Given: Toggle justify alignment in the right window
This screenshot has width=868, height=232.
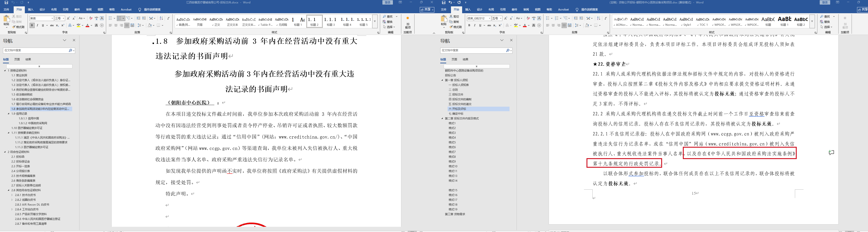Looking at the screenshot, I should pyautogui.click(x=564, y=25).
